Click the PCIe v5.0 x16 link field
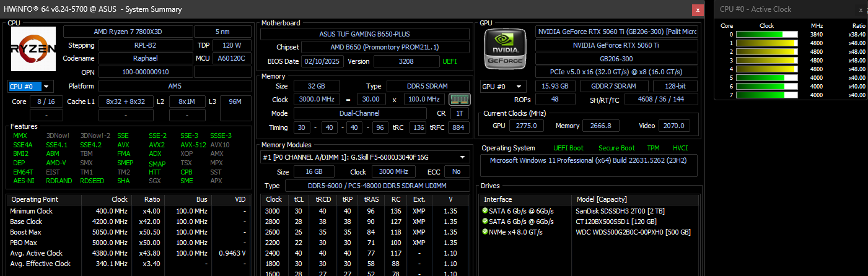This screenshot has height=276, width=868. pyautogui.click(x=616, y=72)
